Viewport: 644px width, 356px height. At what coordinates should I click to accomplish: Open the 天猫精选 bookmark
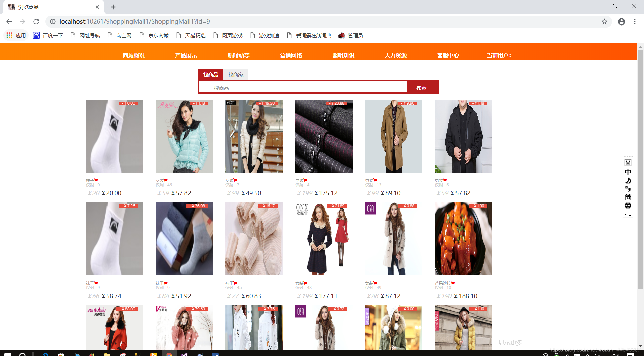[x=191, y=35]
